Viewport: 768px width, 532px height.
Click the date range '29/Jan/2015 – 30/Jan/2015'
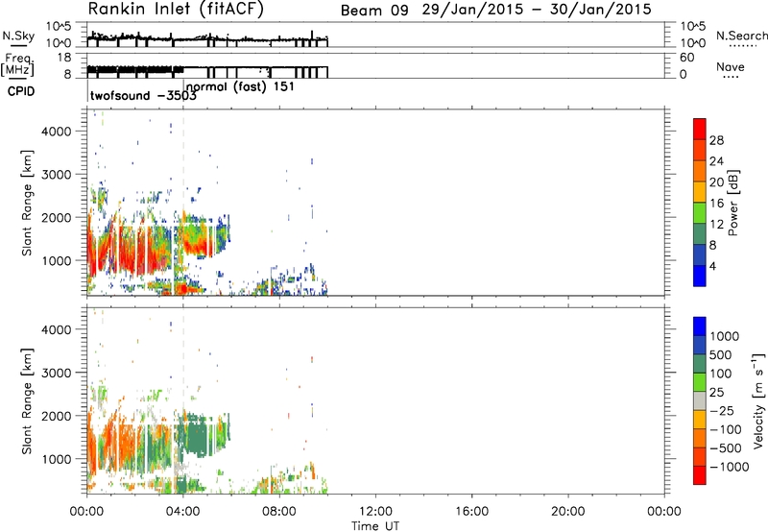click(x=537, y=10)
